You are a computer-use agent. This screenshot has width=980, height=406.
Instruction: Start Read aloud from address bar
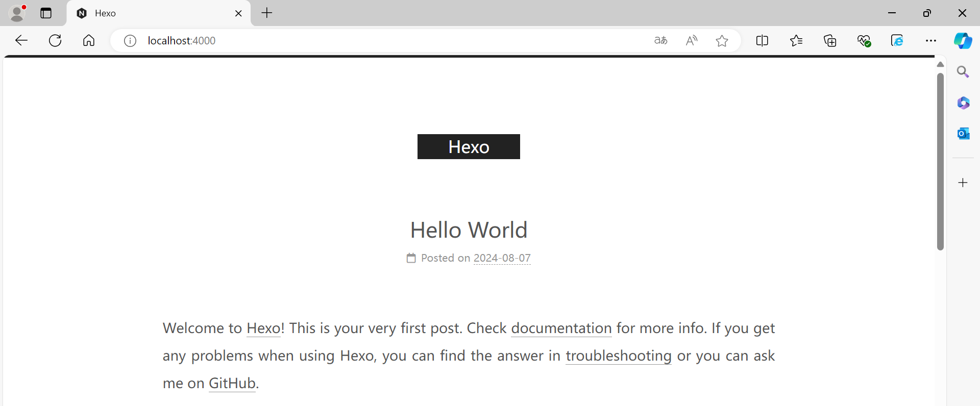(692, 40)
